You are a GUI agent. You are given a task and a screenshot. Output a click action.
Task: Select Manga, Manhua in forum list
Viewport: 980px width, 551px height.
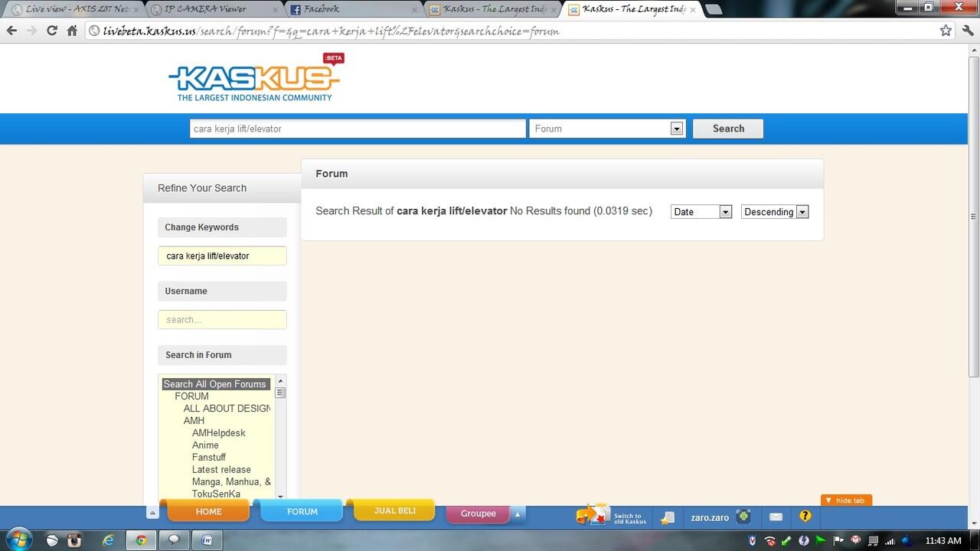coord(231,482)
